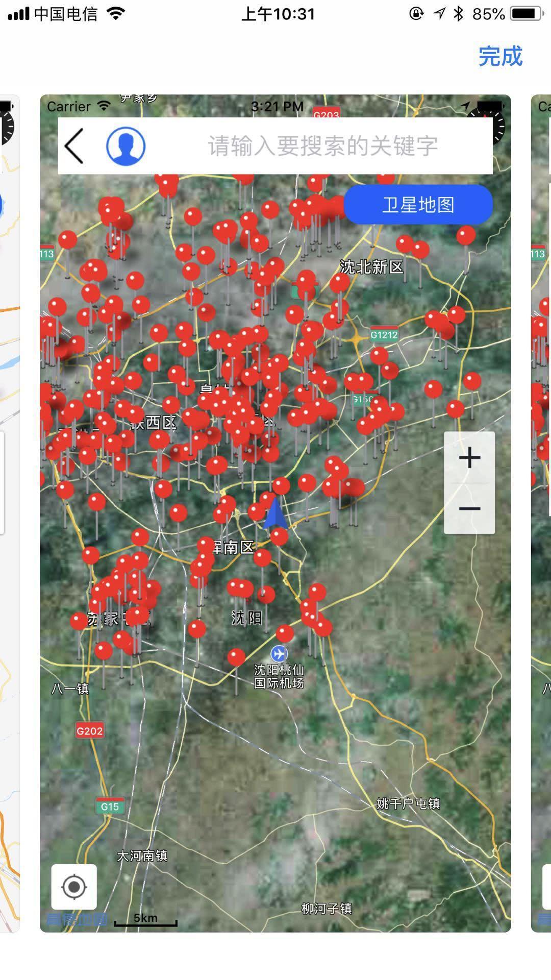Tap the Bluetooth icon in status bar
The image size is (551, 980).
(459, 14)
